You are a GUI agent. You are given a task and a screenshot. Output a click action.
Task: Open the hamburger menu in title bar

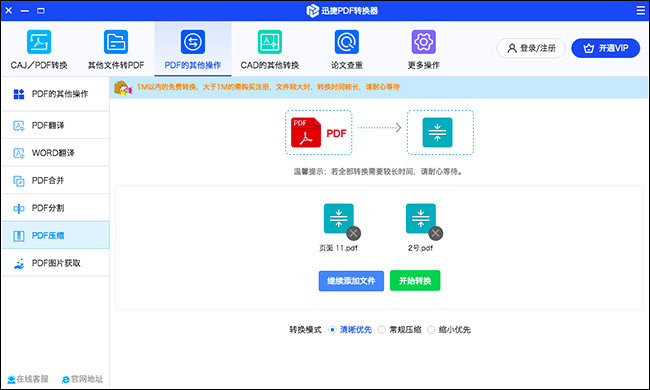coord(640,10)
